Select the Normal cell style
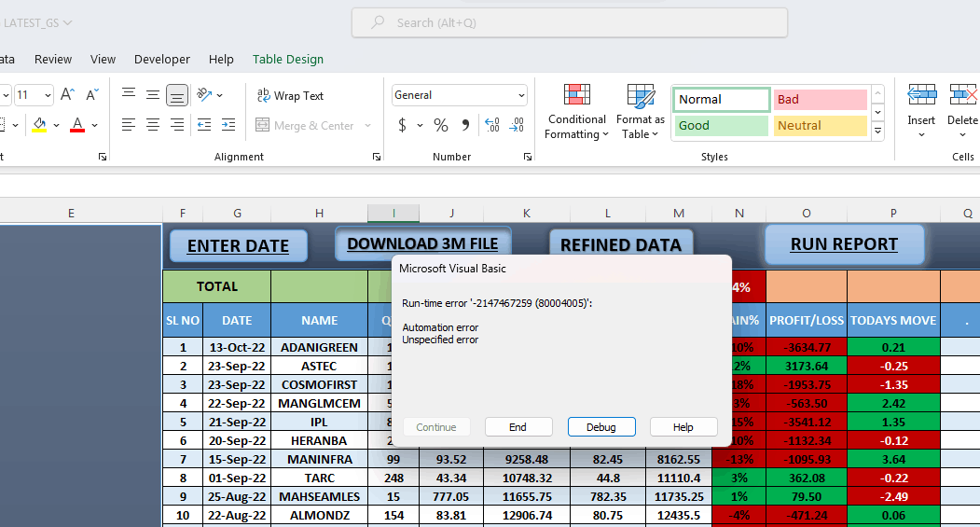This screenshot has width=980, height=527. (722, 100)
